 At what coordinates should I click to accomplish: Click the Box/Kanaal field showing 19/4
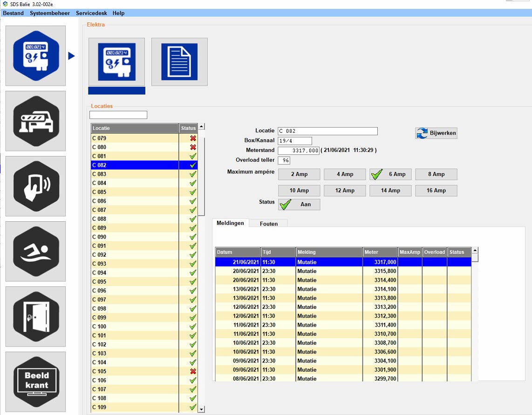(x=295, y=141)
